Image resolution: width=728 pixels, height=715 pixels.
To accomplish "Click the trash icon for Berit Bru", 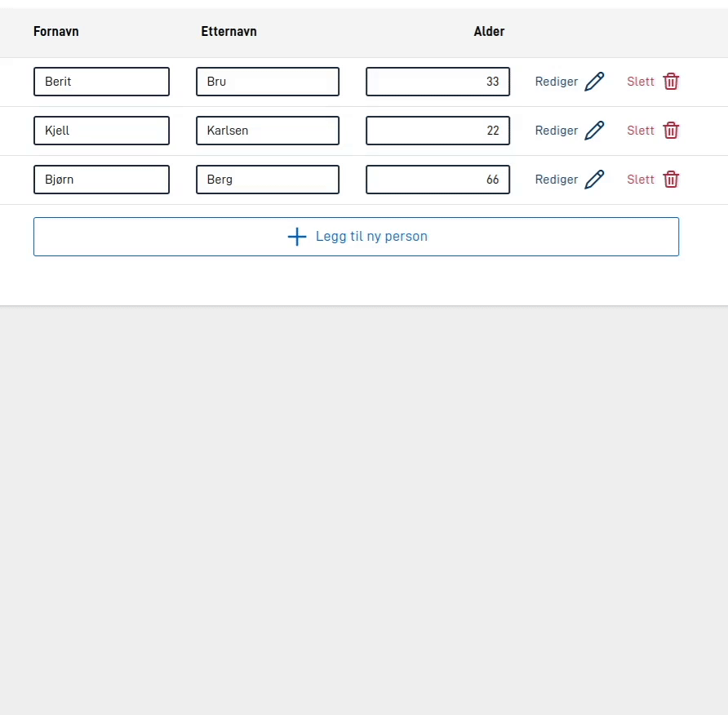I will (x=671, y=82).
